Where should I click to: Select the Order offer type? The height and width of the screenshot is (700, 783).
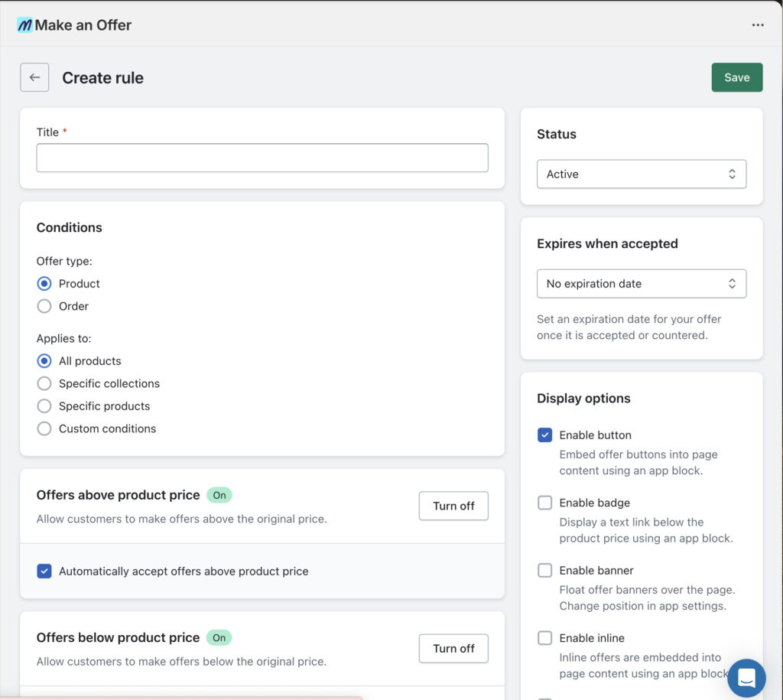(44, 306)
